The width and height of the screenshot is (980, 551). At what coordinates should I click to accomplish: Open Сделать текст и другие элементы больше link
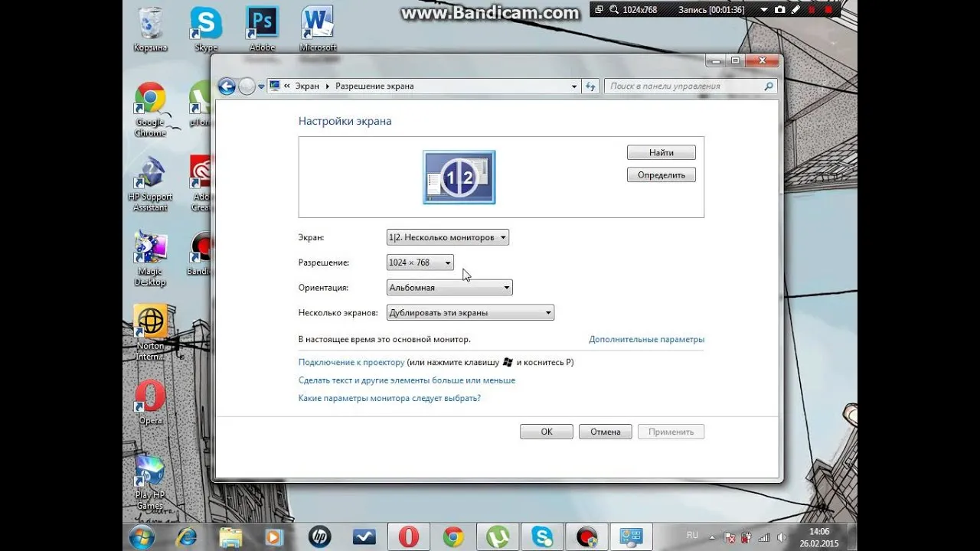tap(407, 380)
